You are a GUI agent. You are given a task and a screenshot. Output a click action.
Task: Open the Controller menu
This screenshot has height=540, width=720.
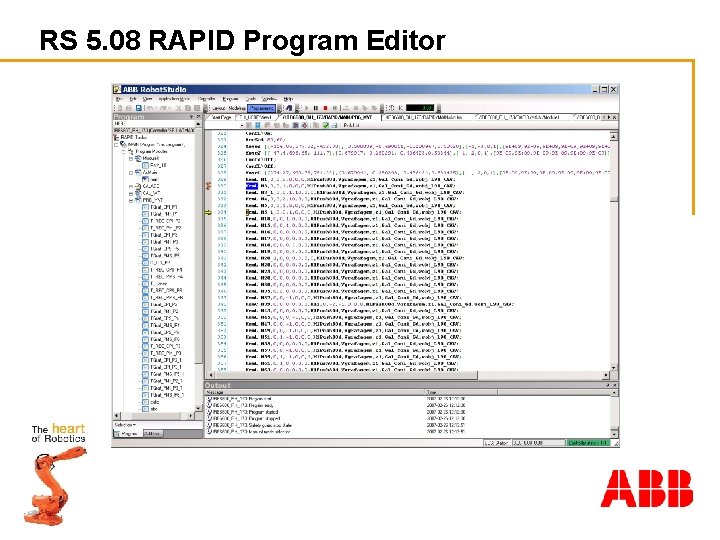pos(207,99)
